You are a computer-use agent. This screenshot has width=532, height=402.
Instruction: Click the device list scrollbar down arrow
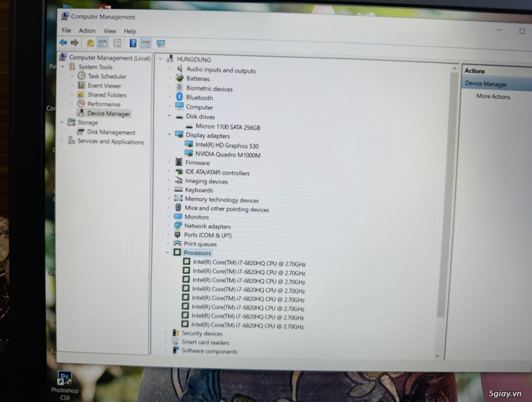438,356
